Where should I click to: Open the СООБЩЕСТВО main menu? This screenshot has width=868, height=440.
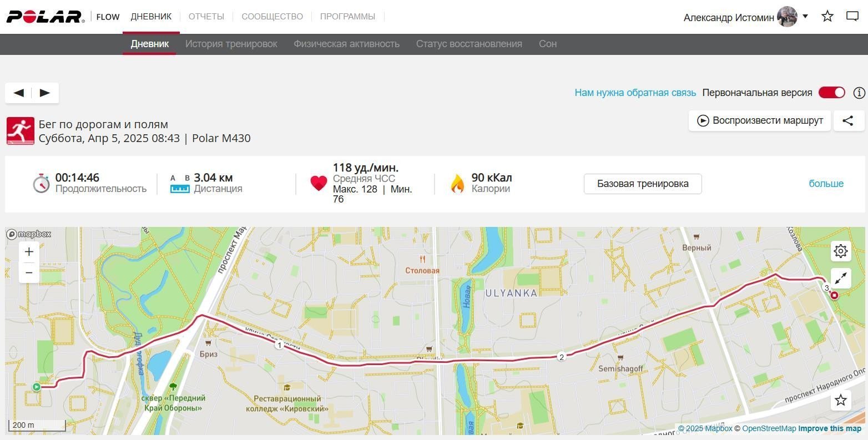(272, 17)
